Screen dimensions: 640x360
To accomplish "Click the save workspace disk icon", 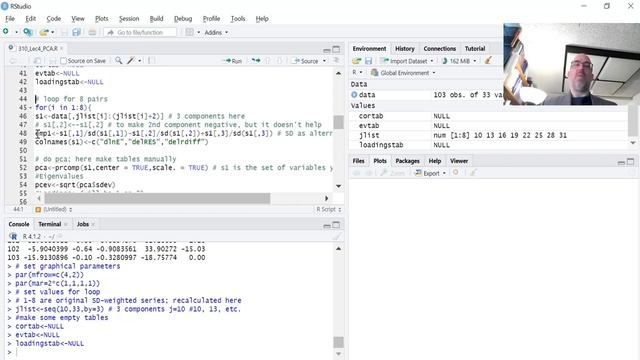I will coord(369,61).
